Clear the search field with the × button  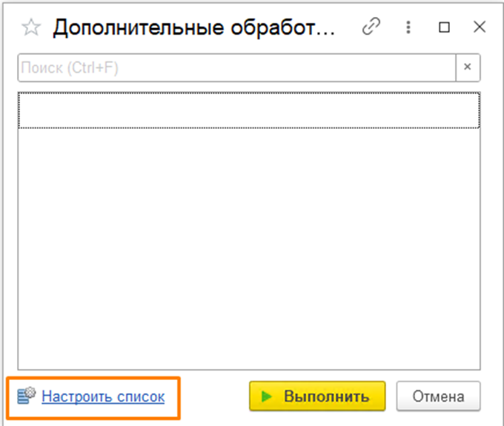point(468,67)
